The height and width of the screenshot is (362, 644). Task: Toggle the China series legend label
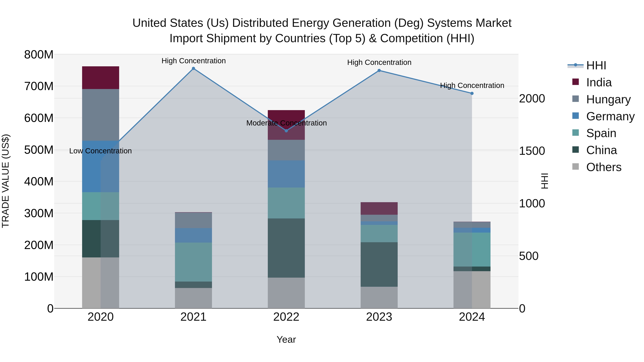[601, 150]
